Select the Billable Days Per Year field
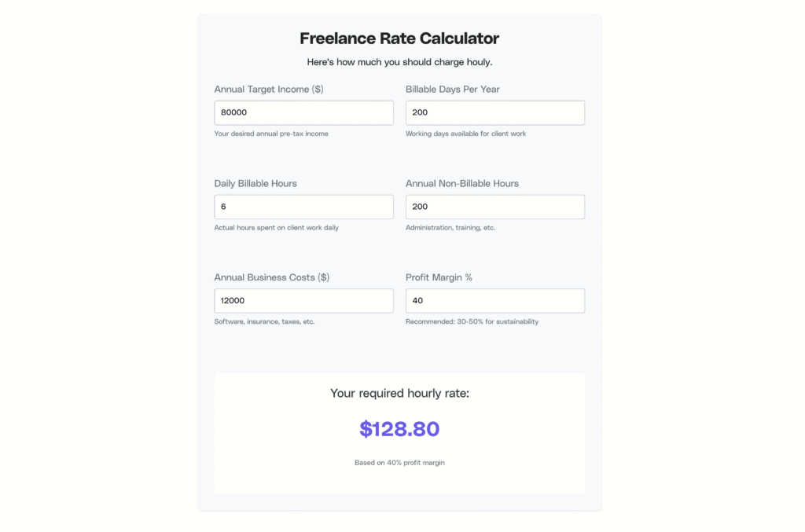This screenshot has width=805, height=532. pyautogui.click(x=494, y=112)
